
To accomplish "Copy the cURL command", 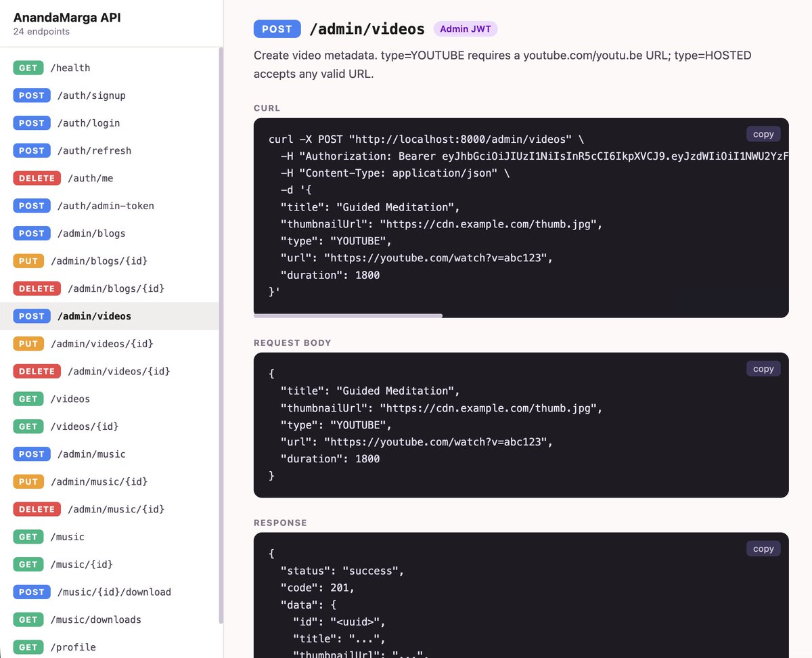I will click(x=763, y=134).
